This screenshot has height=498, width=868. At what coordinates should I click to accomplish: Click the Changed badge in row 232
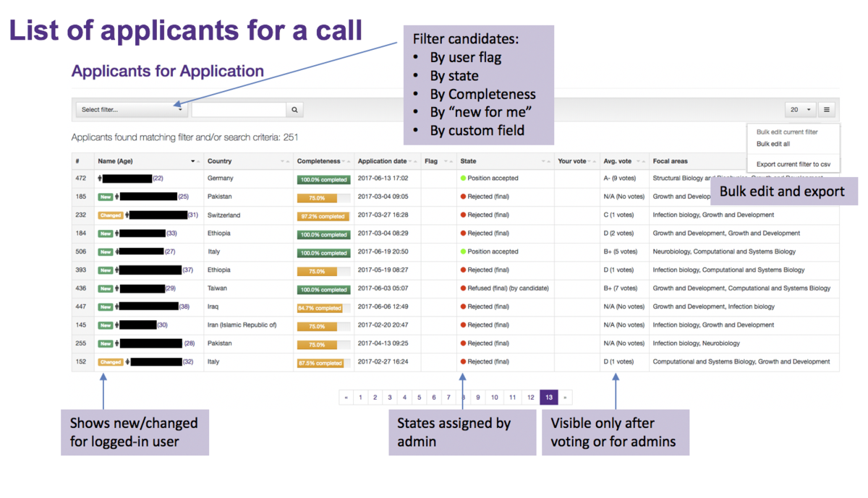tap(111, 215)
